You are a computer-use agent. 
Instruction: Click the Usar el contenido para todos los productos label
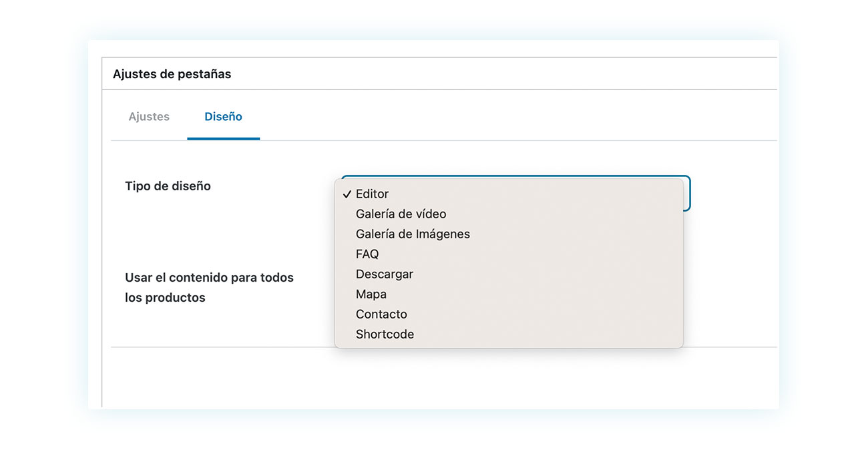pos(209,287)
